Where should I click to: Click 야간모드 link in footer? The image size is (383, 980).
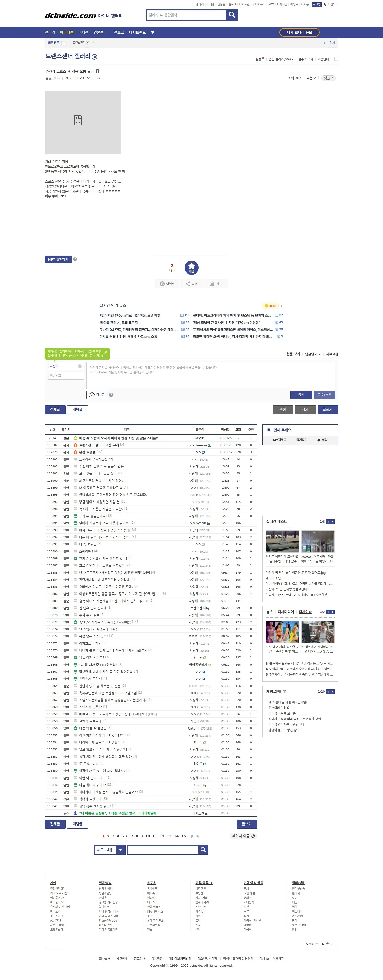[313, 944]
